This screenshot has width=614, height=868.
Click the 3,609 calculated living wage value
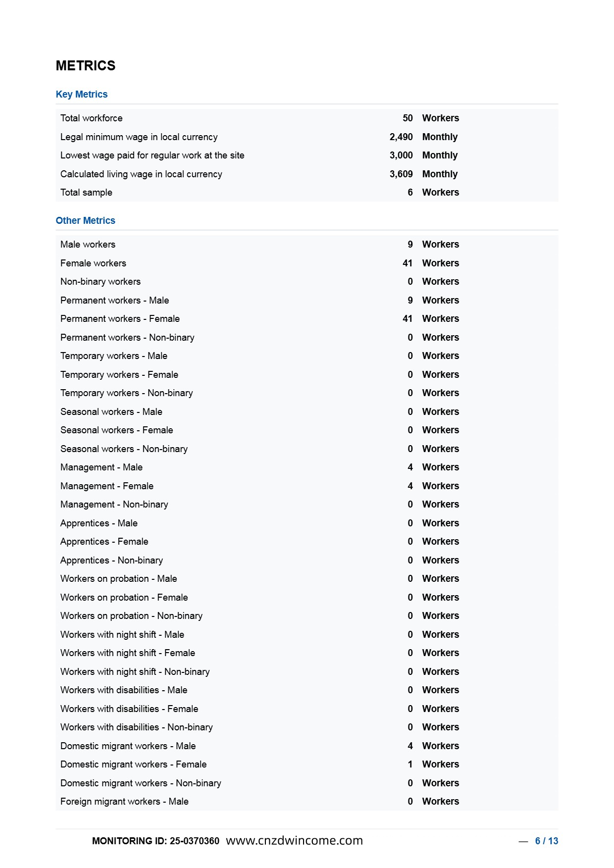tap(401, 174)
